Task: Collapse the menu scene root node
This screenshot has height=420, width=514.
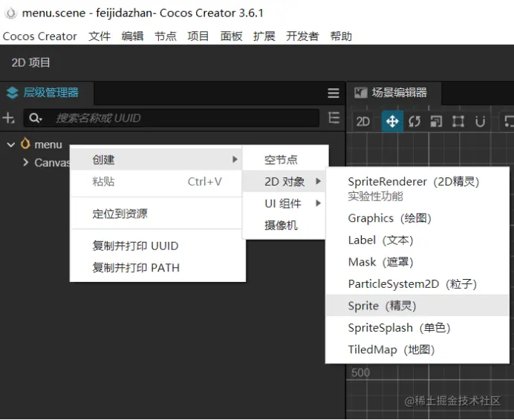Action: (x=11, y=145)
